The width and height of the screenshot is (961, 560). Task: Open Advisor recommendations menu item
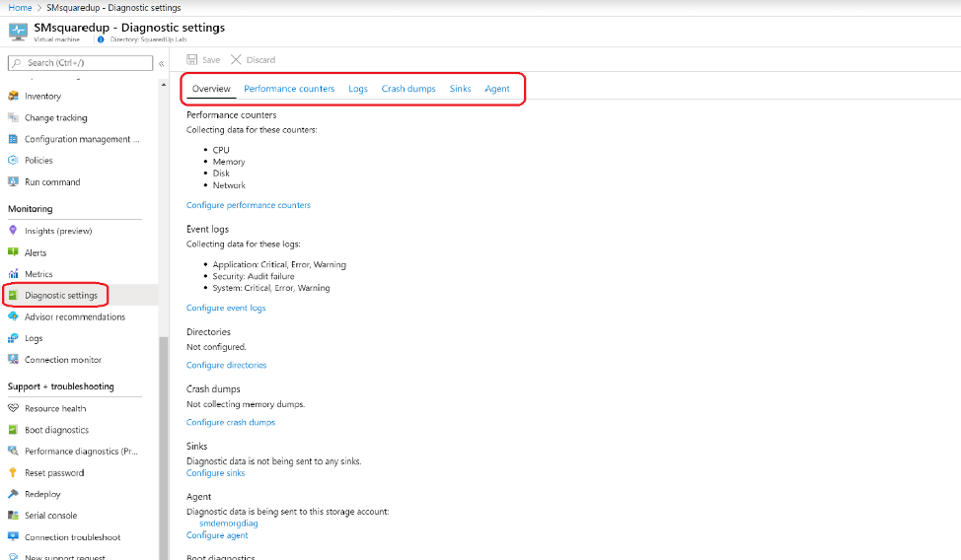(x=75, y=316)
